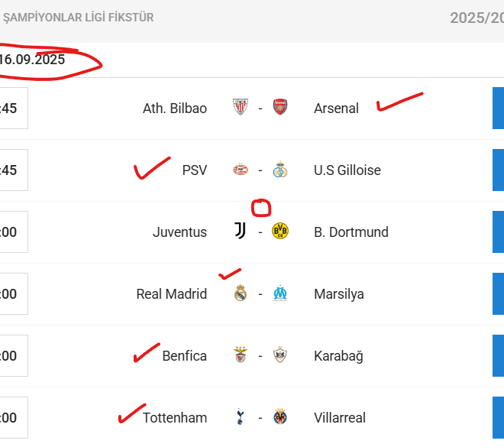Open the Arsenal team name link
The height and width of the screenshot is (447, 504).
click(x=336, y=109)
